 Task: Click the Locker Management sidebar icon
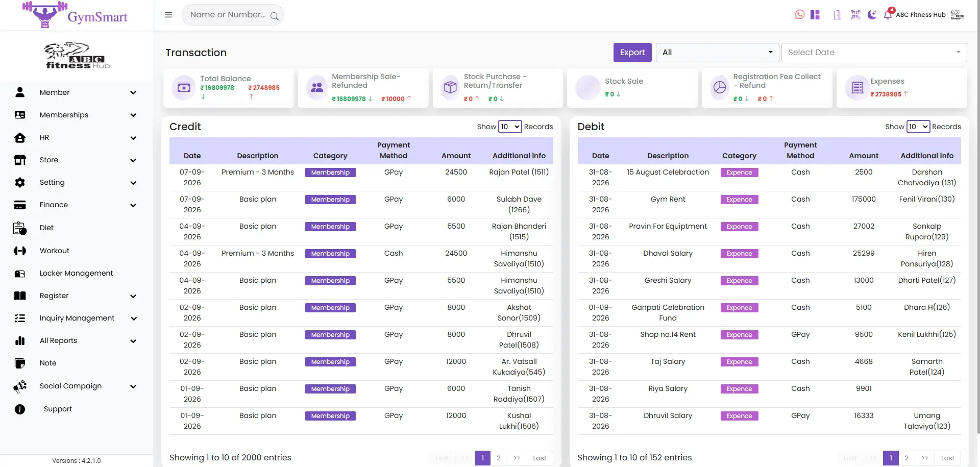pos(20,274)
